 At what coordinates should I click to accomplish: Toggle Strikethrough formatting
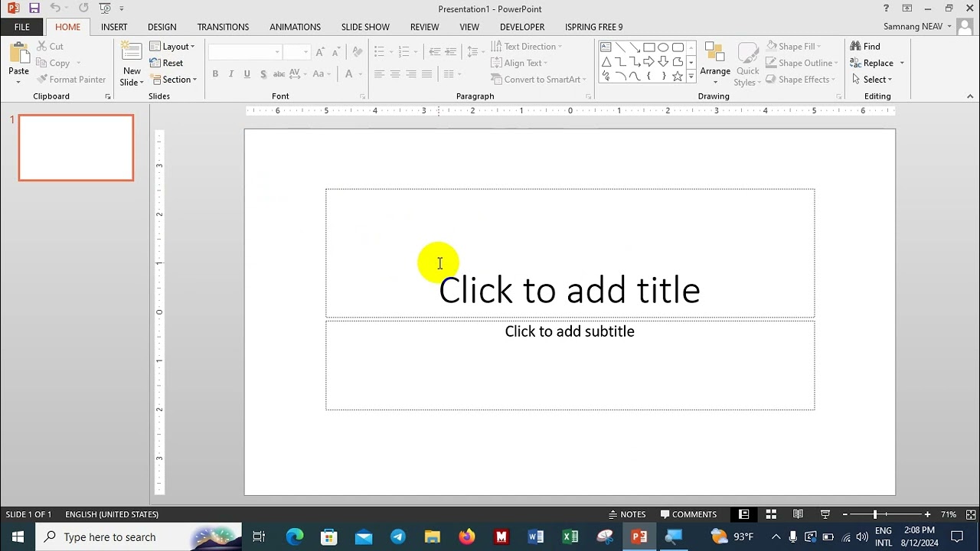tap(279, 74)
